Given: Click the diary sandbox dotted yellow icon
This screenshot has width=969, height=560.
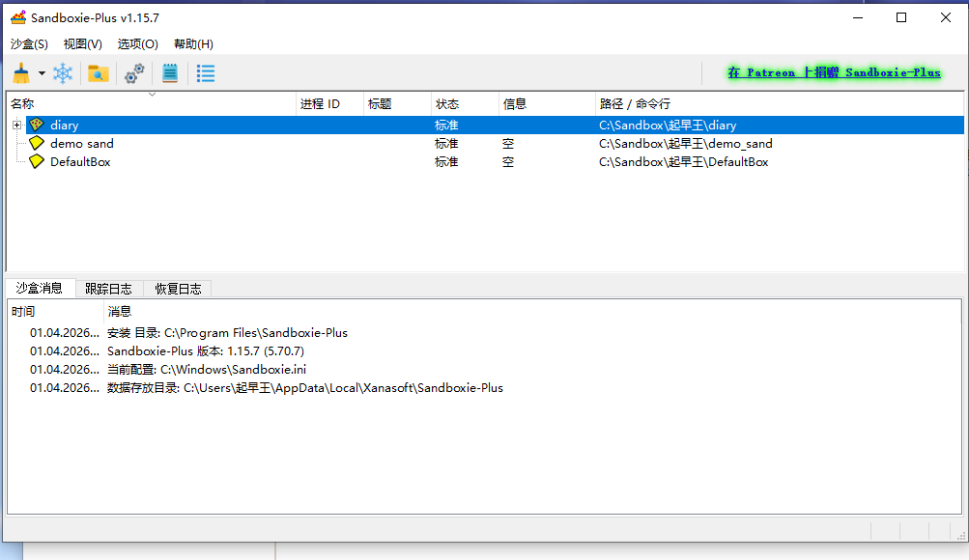Looking at the screenshot, I should [x=37, y=125].
